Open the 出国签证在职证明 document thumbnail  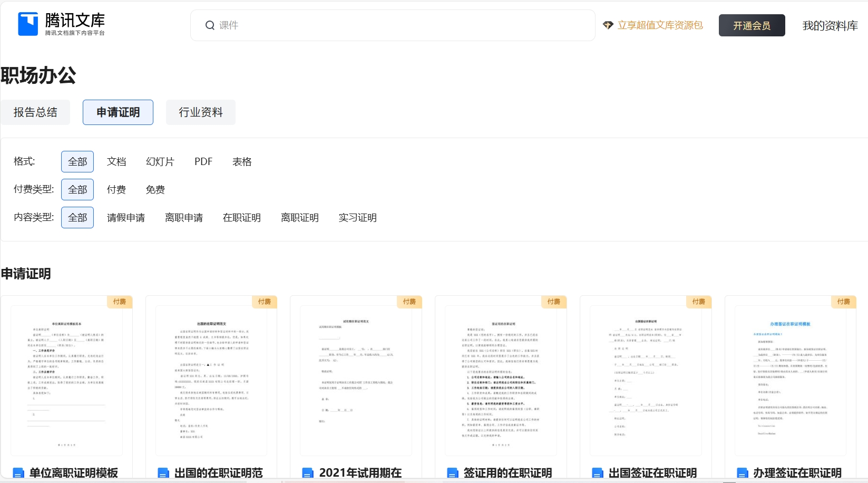point(646,380)
